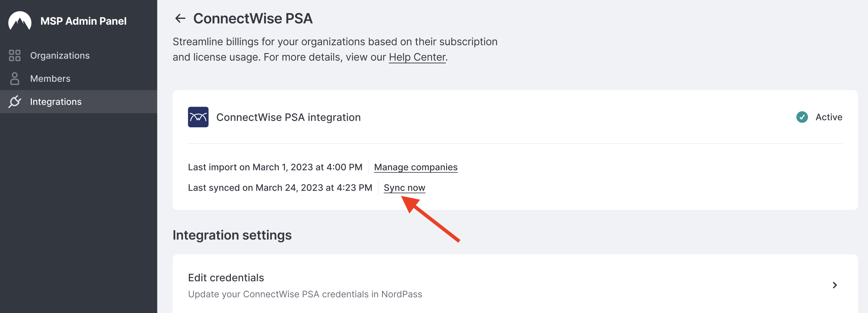Select Integrations in the sidebar
The width and height of the screenshot is (868, 313).
(x=78, y=102)
